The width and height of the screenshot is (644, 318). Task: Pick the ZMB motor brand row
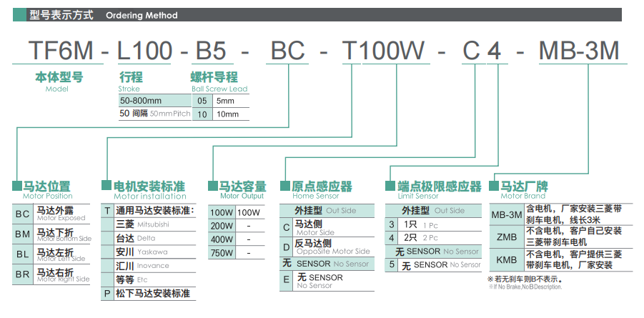558,236
